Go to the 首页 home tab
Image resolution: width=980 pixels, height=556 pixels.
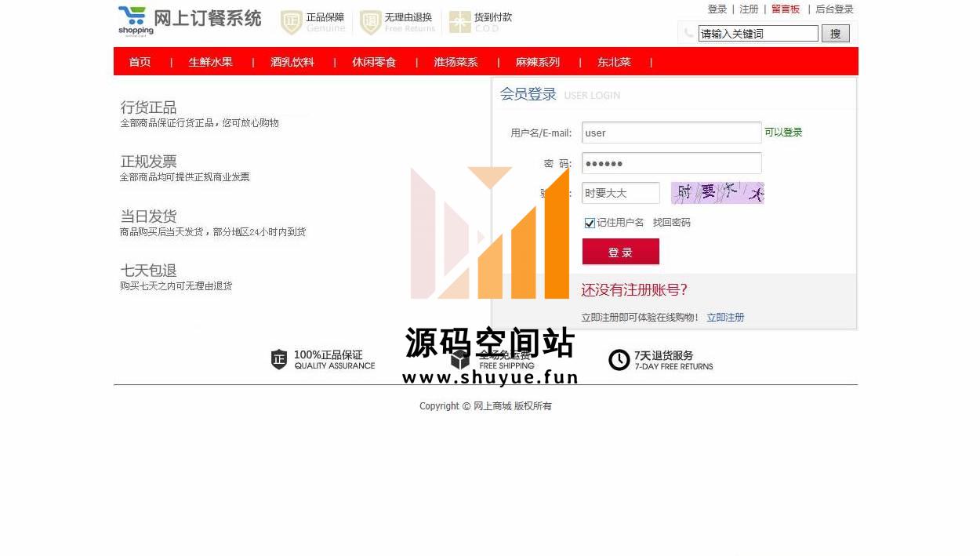click(140, 62)
